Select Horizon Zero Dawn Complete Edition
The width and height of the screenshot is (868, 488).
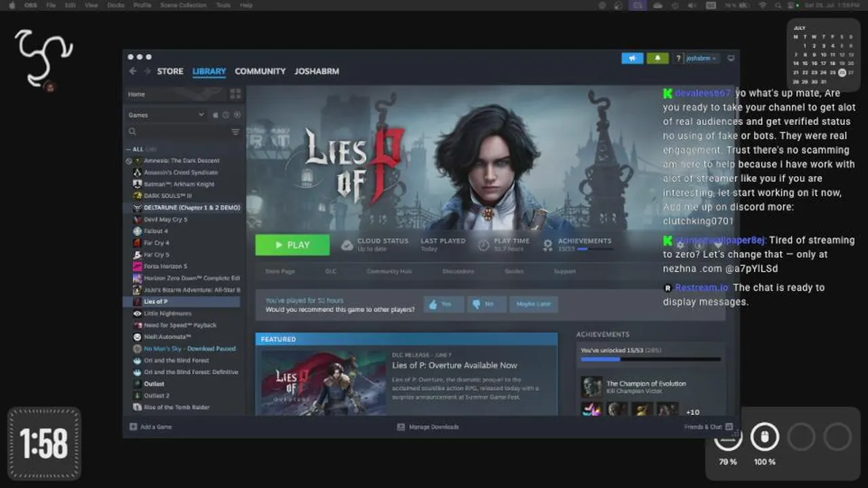[x=192, y=278]
